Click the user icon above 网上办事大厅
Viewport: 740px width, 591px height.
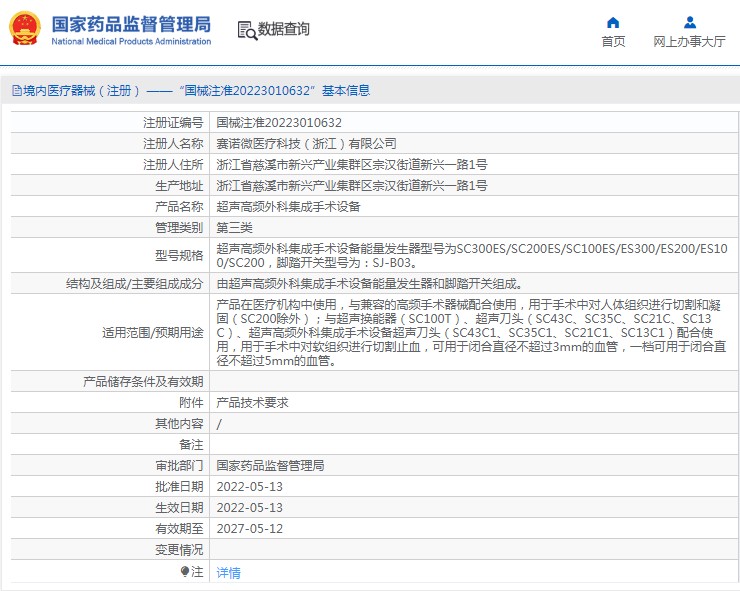pos(690,22)
